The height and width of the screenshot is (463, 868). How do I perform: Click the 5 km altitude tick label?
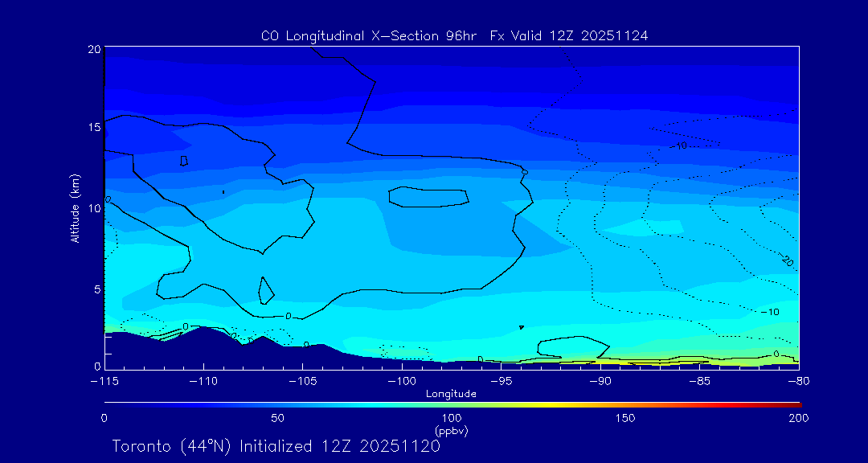point(96,289)
